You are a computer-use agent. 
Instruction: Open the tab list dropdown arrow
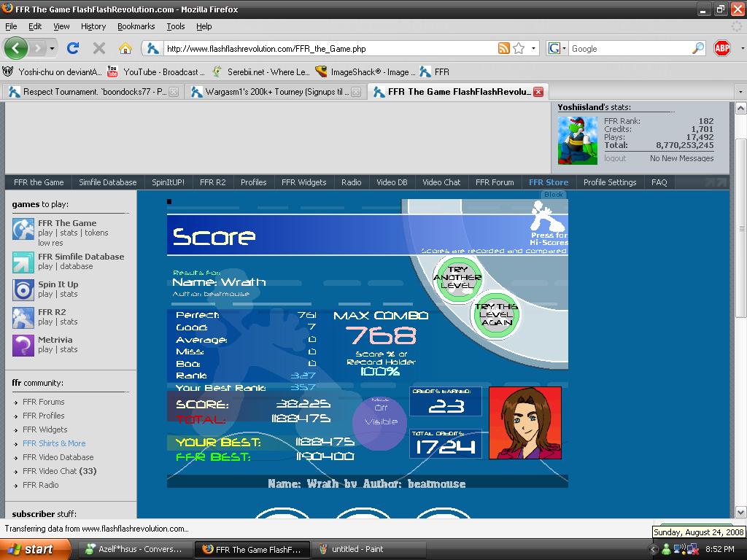[740, 91]
